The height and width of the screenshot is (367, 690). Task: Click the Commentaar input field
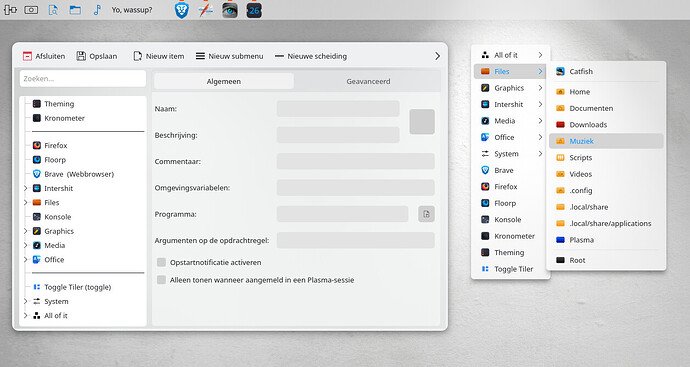point(356,161)
